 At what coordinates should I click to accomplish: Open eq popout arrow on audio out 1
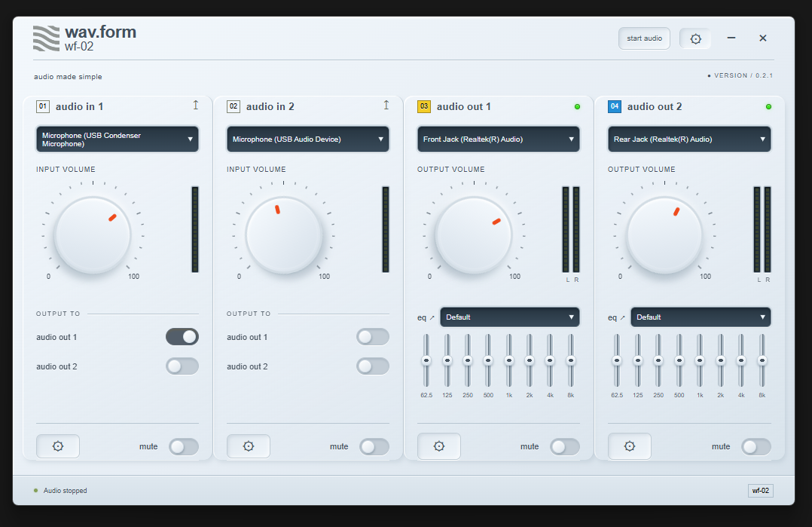point(432,317)
